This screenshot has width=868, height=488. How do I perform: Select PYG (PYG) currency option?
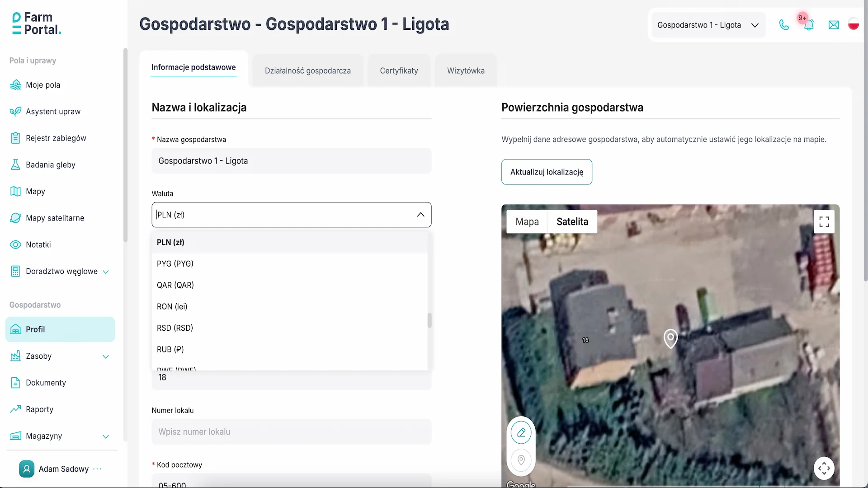(x=289, y=264)
